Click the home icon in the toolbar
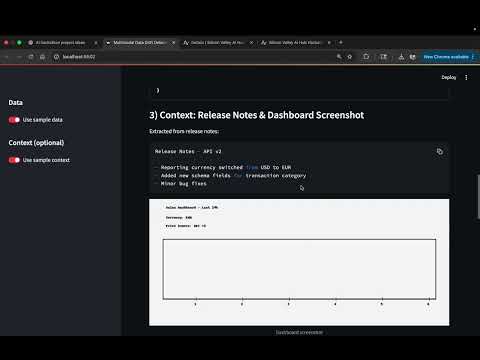Image resolution: width=480 pixels, height=360 pixels. click(42, 57)
